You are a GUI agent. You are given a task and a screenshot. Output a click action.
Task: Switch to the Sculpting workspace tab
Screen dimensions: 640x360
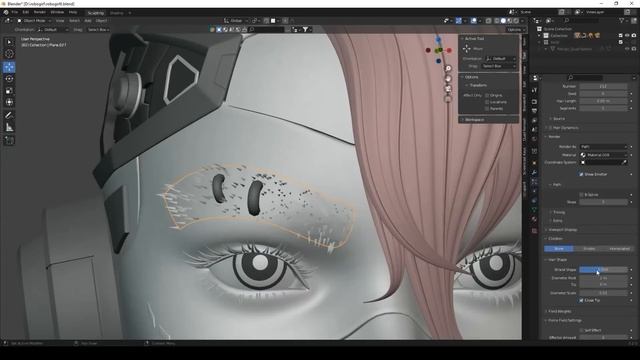96,13
